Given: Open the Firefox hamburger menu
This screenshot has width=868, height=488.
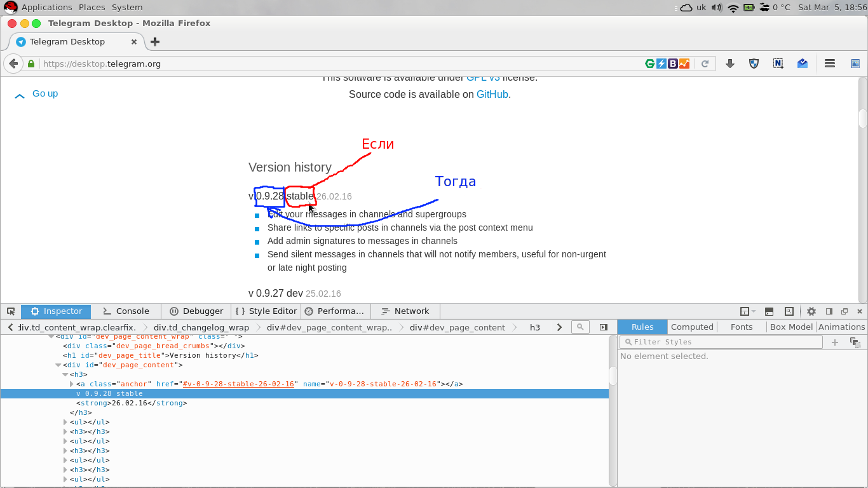Looking at the screenshot, I should click(x=829, y=64).
